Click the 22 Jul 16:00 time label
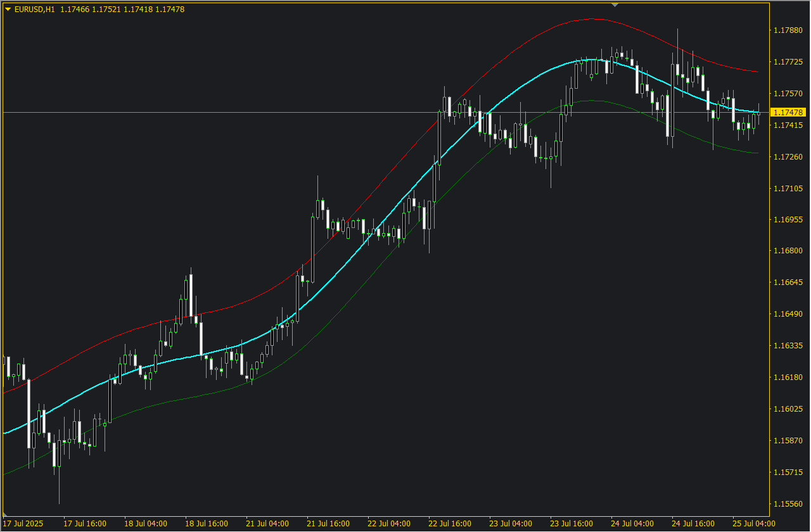Viewport: 811px width, 532px height. pyautogui.click(x=450, y=524)
